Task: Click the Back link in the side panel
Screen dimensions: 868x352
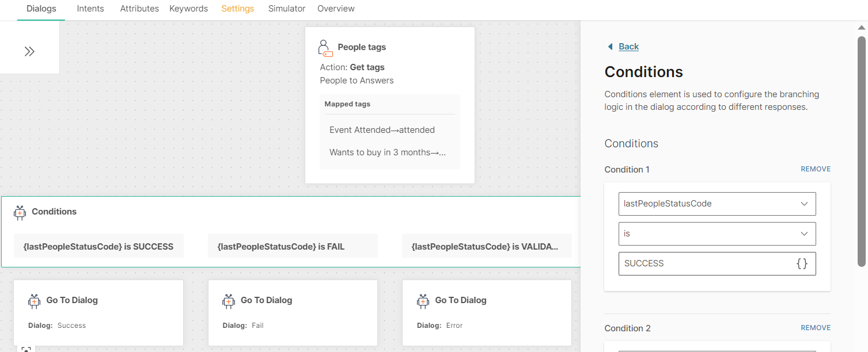Action: click(628, 47)
